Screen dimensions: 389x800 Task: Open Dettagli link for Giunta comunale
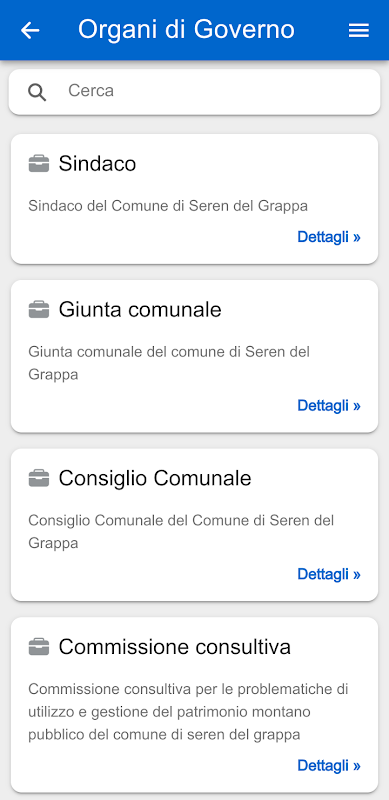click(329, 406)
